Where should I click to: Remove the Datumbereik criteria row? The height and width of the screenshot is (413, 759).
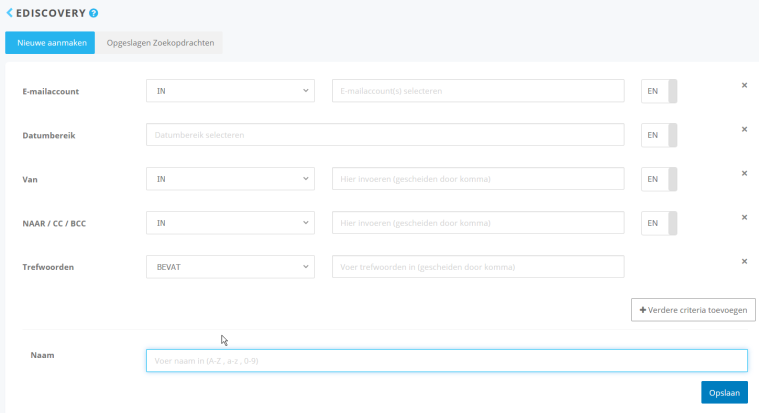point(744,129)
